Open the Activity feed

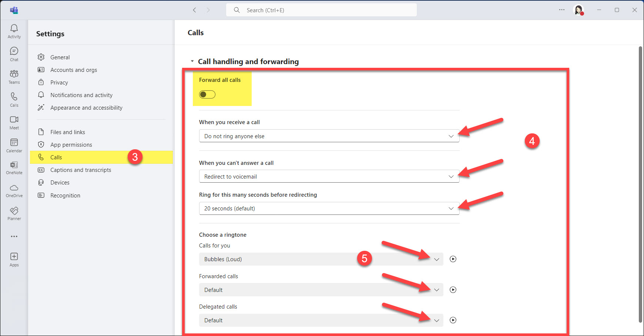(14, 31)
